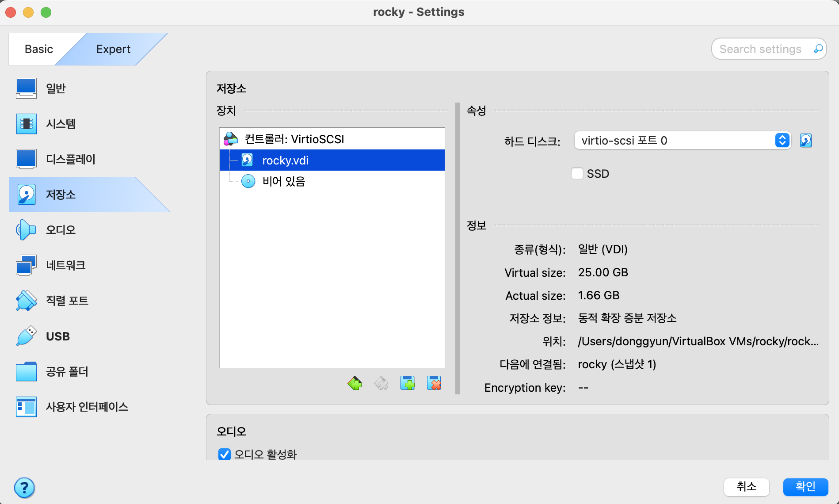Select the rocky.vdi disk entry
839x504 pixels.
(x=332, y=160)
